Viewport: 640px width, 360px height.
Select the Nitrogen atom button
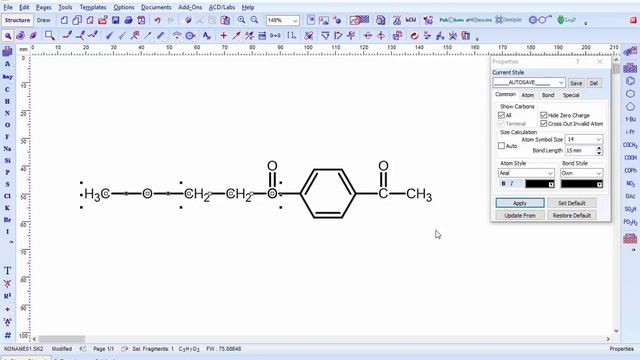(x=7, y=113)
